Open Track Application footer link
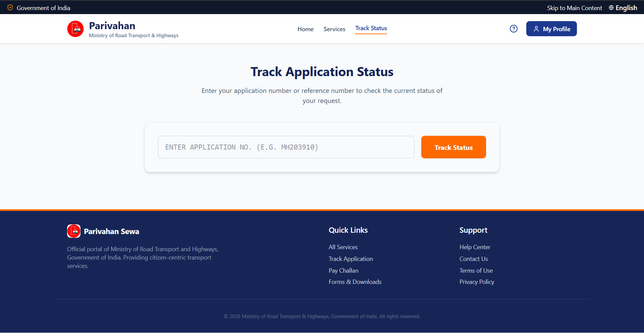The image size is (644, 333). (x=351, y=259)
